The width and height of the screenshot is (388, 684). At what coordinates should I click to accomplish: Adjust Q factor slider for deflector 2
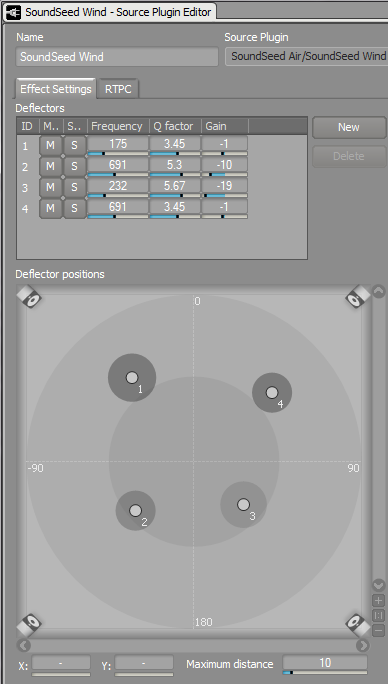click(x=175, y=174)
